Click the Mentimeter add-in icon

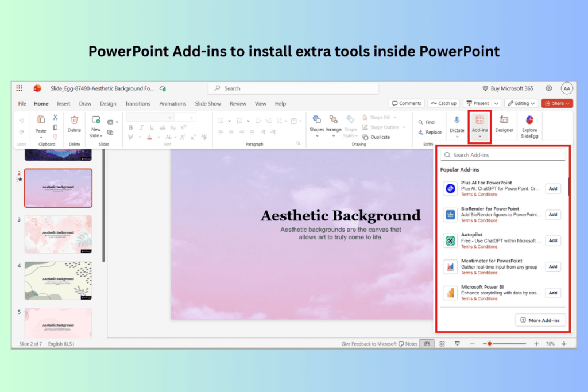[x=450, y=266]
